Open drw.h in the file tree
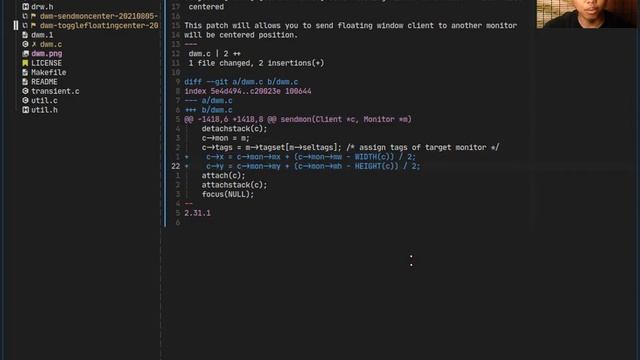Viewport: 640px width, 360px height. (x=42, y=7)
